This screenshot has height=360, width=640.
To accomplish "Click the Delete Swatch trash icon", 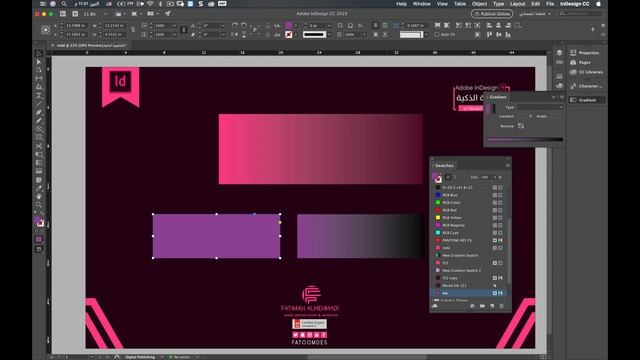I will pyautogui.click(x=502, y=306).
